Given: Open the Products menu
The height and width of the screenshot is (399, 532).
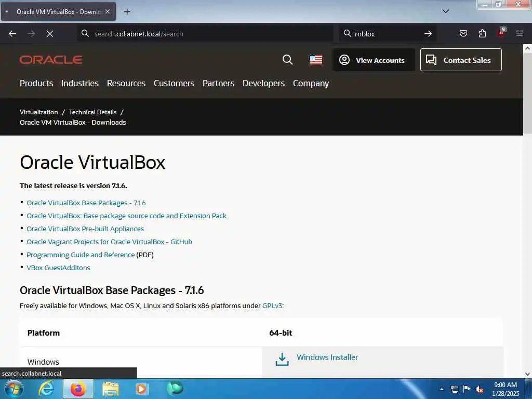Looking at the screenshot, I should click(36, 83).
